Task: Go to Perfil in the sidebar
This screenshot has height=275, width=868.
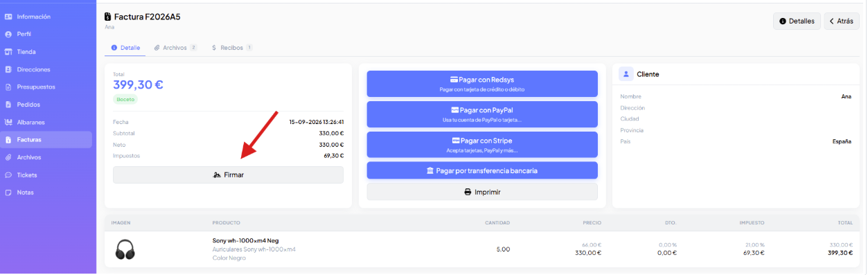Action: pos(46,34)
